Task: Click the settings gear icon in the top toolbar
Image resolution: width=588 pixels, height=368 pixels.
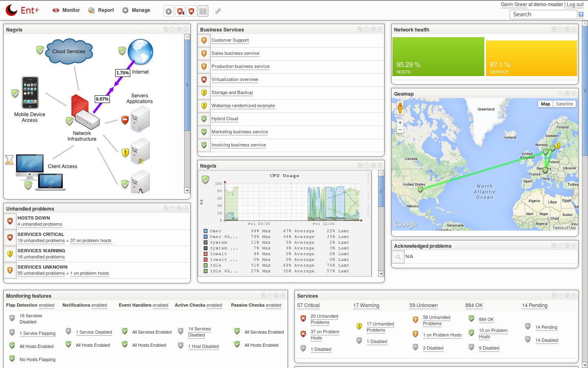Action: 169,11
